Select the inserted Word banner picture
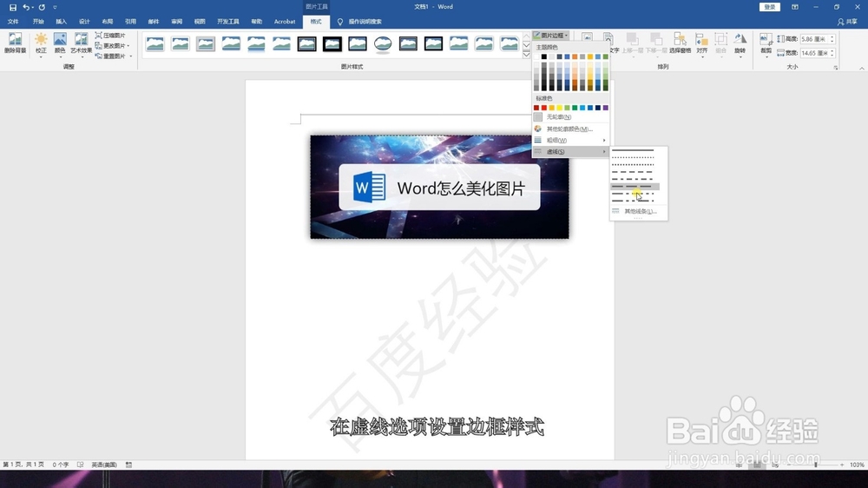The height and width of the screenshot is (488, 868). pyautogui.click(x=439, y=187)
